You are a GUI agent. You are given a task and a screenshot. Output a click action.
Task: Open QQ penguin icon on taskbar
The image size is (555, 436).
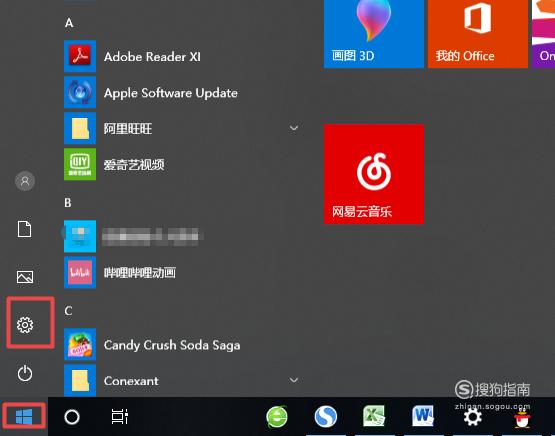click(522, 418)
